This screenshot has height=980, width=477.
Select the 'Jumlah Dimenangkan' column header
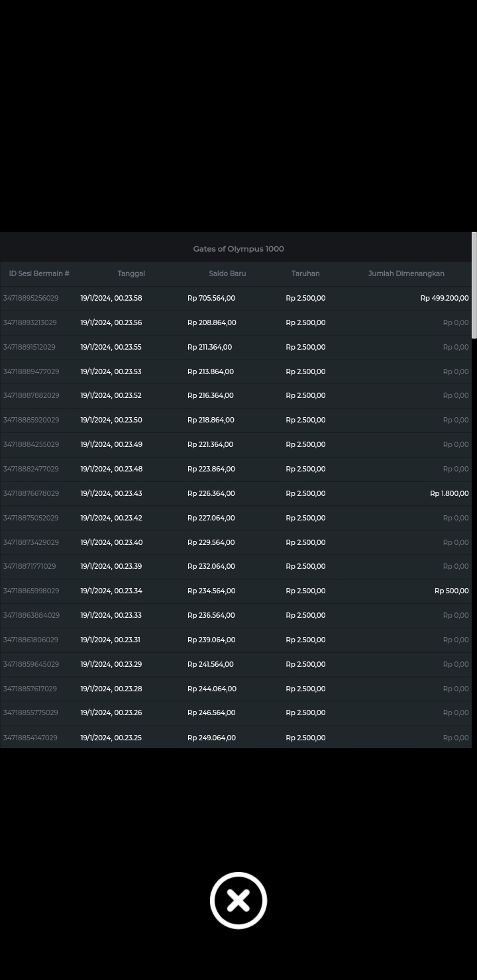(406, 273)
